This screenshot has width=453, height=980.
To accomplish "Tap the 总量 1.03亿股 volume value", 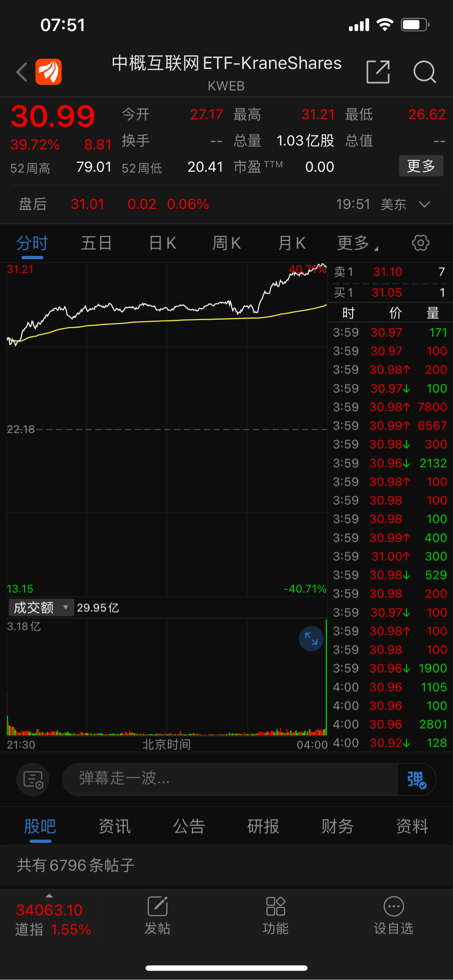I will pyautogui.click(x=305, y=141).
